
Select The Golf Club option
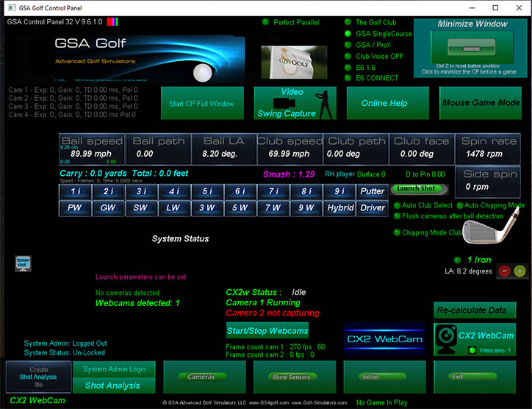click(348, 22)
